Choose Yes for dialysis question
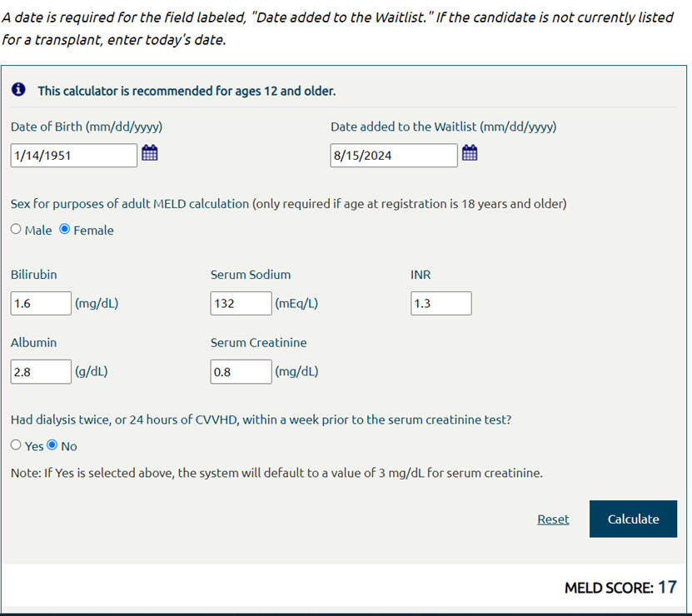The height and width of the screenshot is (616, 692). coord(17,445)
